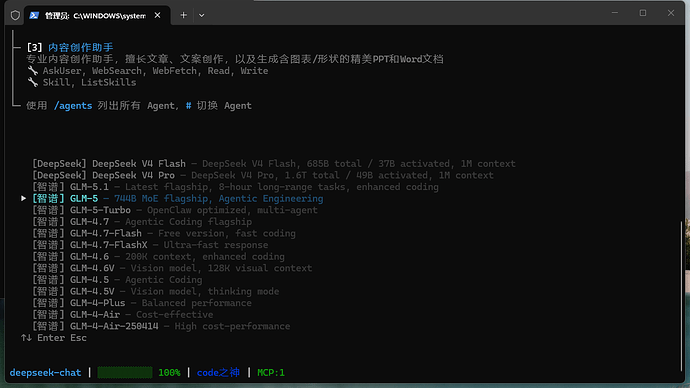The image size is (690, 388).
Task: Select GLM-4.7 Agentic Coding flagship row
Action: pyautogui.click(x=142, y=222)
